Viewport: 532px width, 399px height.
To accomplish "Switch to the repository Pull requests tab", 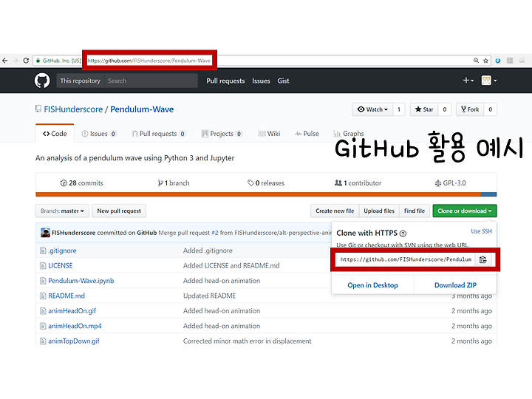I will tap(159, 134).
